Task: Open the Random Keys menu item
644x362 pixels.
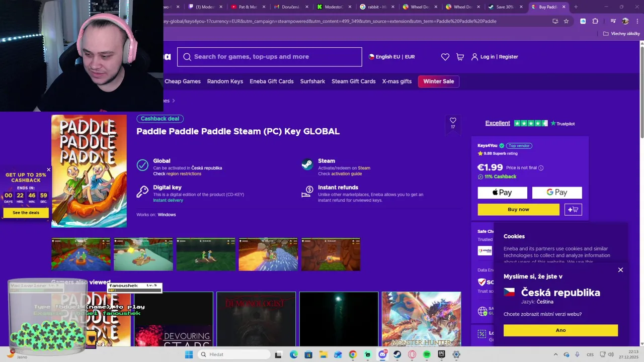Action: pos(225,81)
